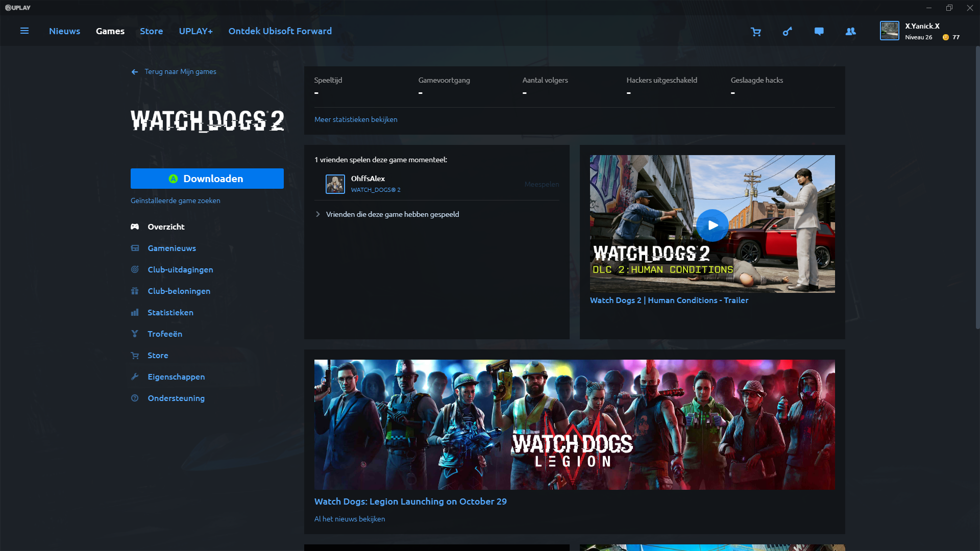This screenshot has height=551, width=980.
Task: Click the Units coin balance icon
Action: click(945, 37)
